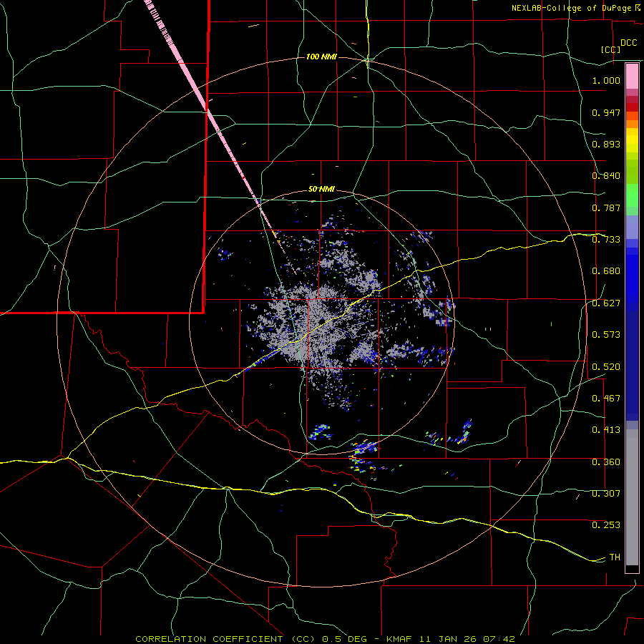The width and height of the screenshot is (644, 644).
Task: Click the NEXLAB-College of DuPage credit text
Action: [572, 8]
